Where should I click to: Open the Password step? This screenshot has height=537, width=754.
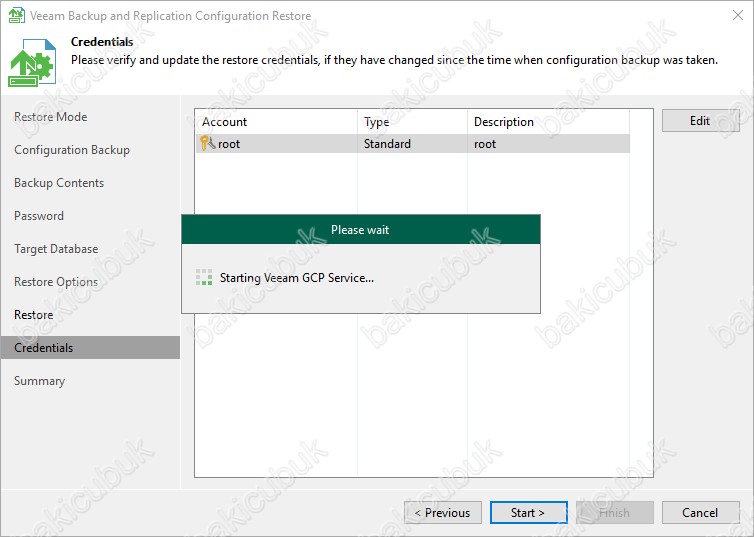[38, 216]
